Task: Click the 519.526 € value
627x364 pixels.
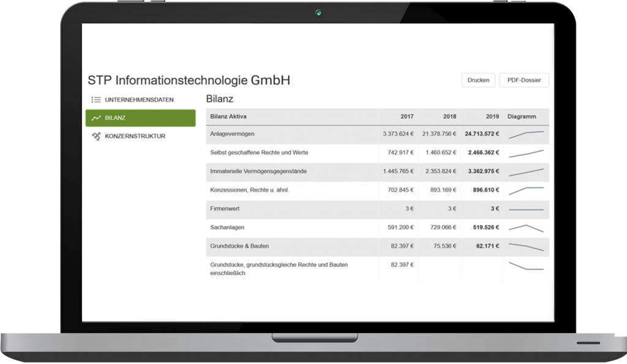Action: [486, 228]
